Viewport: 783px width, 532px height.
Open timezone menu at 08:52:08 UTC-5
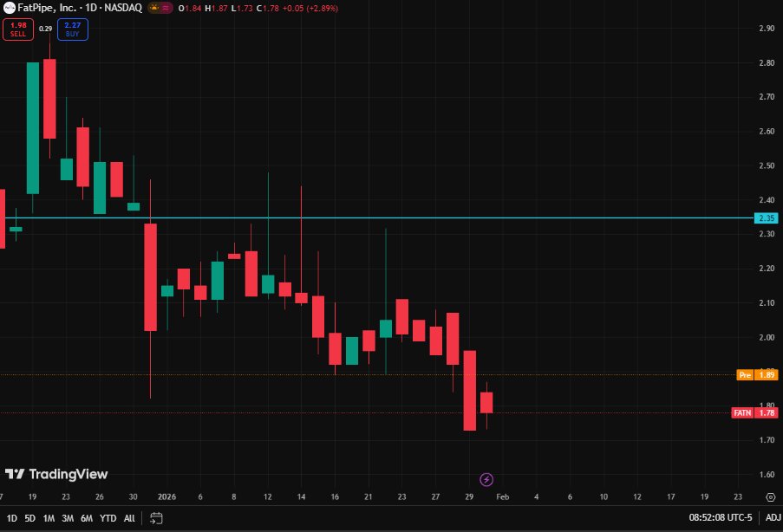(720, 517)
